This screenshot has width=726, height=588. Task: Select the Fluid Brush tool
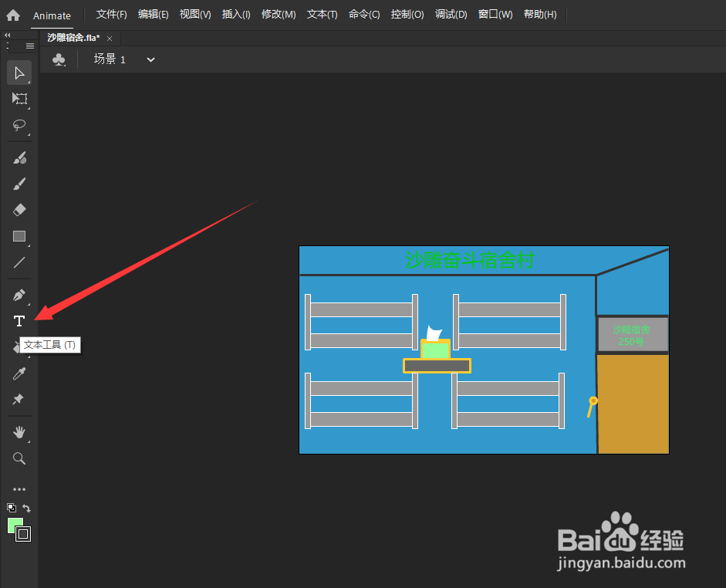(19, 158)
